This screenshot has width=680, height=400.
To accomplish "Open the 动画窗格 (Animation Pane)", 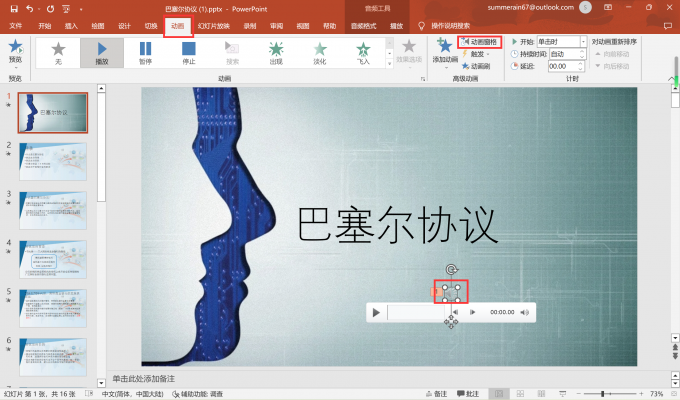I will click(x=480, y=42).
